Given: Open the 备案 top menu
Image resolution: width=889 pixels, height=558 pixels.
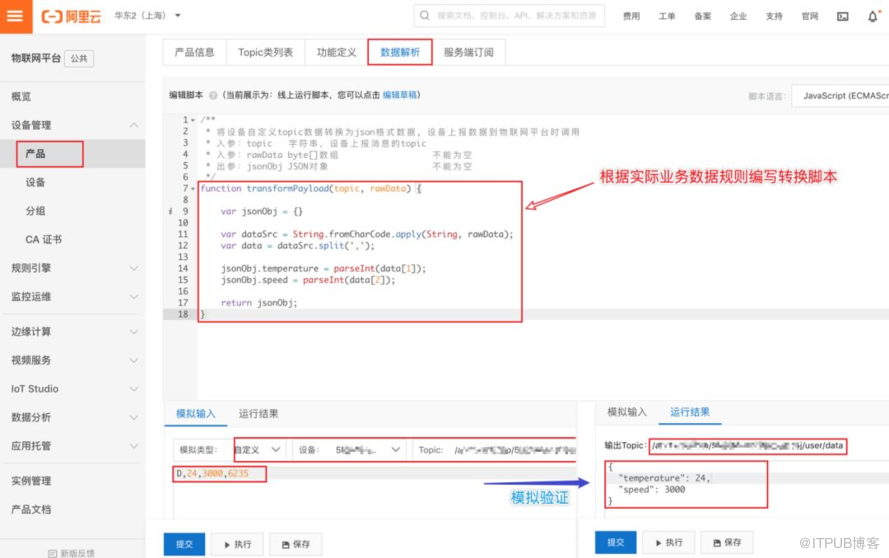Looking at the screenshot, I should (702, 16).
